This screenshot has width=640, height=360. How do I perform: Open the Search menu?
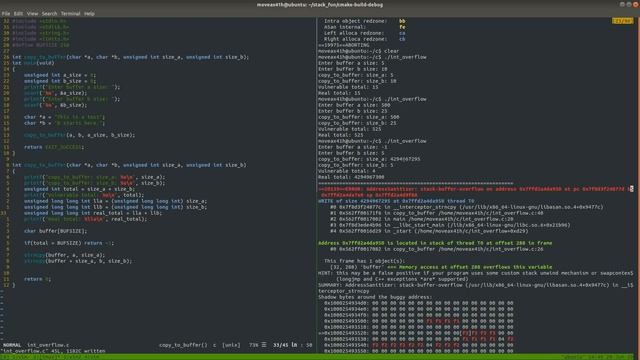point(49,13)
